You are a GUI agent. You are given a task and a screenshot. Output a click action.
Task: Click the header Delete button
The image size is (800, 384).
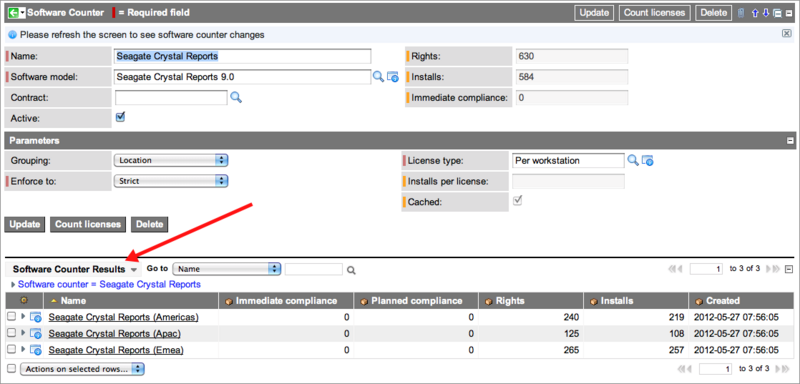(x=713, y=13)
